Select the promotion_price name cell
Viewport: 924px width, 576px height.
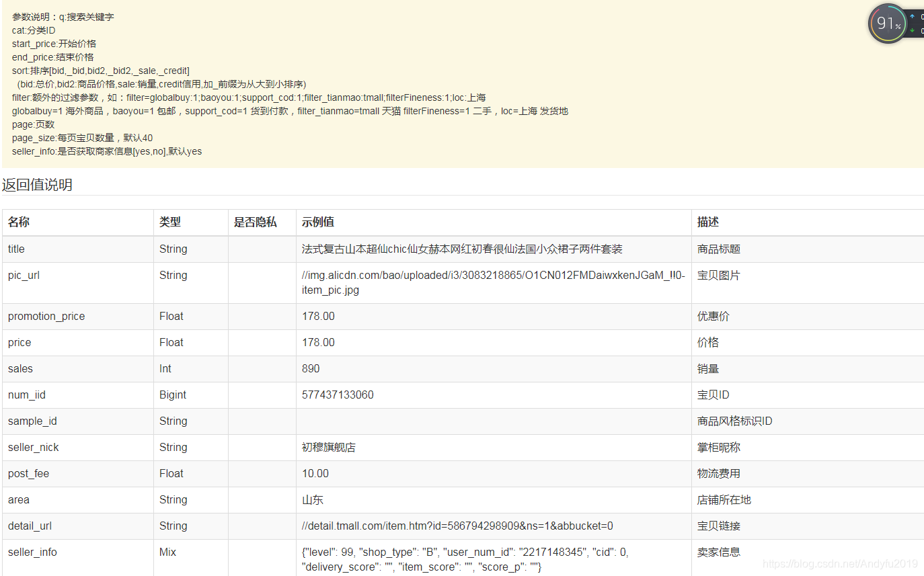tap(78, 317)
